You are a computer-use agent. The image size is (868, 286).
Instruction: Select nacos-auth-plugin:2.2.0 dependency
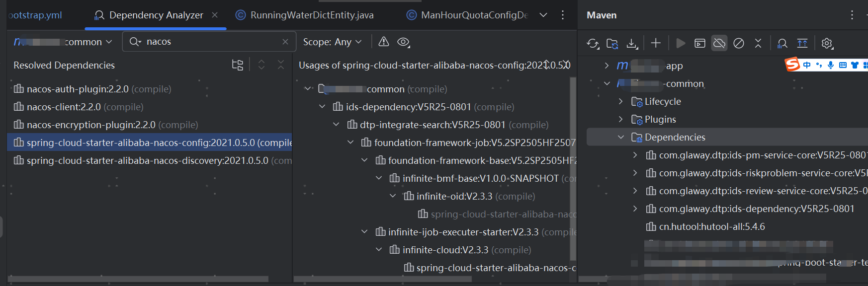point(149,89)
